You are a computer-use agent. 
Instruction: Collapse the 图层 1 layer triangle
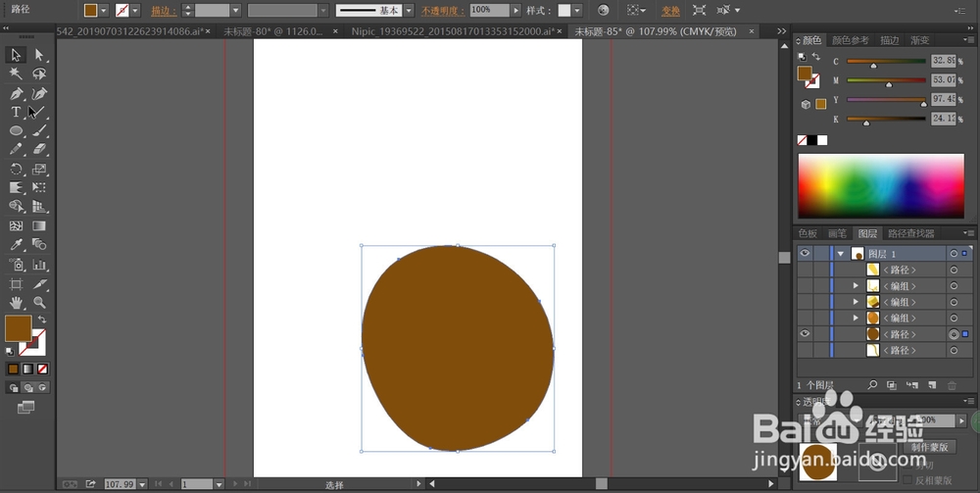[841, 254]
